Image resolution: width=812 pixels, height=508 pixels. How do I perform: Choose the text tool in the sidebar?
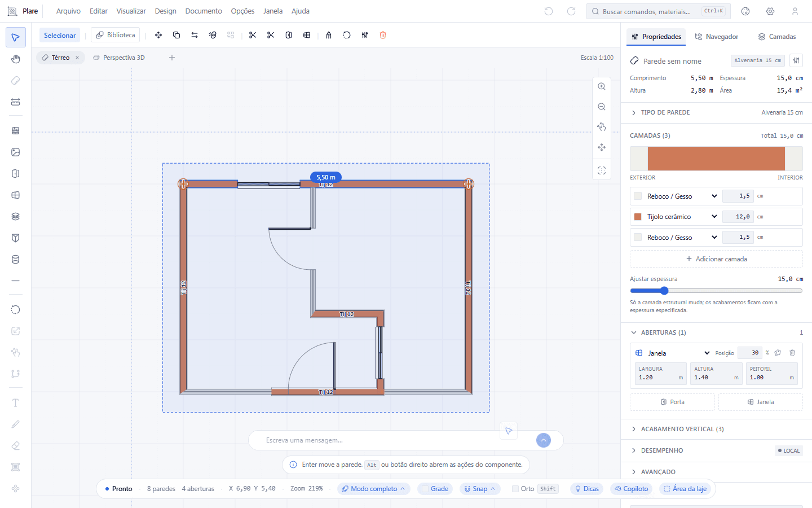16,403
